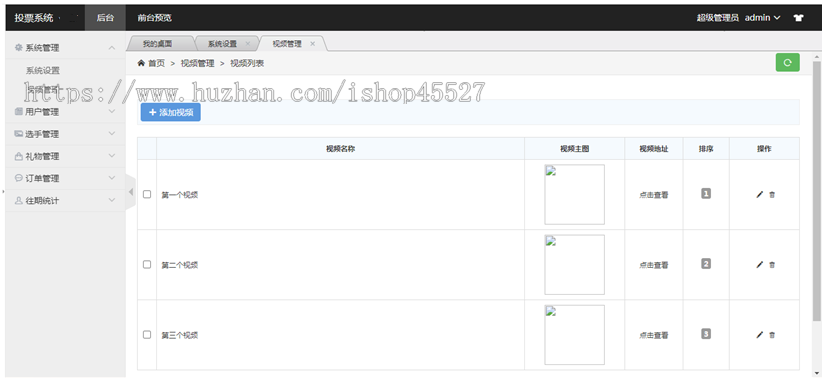824x380 pixels.
Task: Open the skin shirt icon in header
Action: (x=798, y=18)
